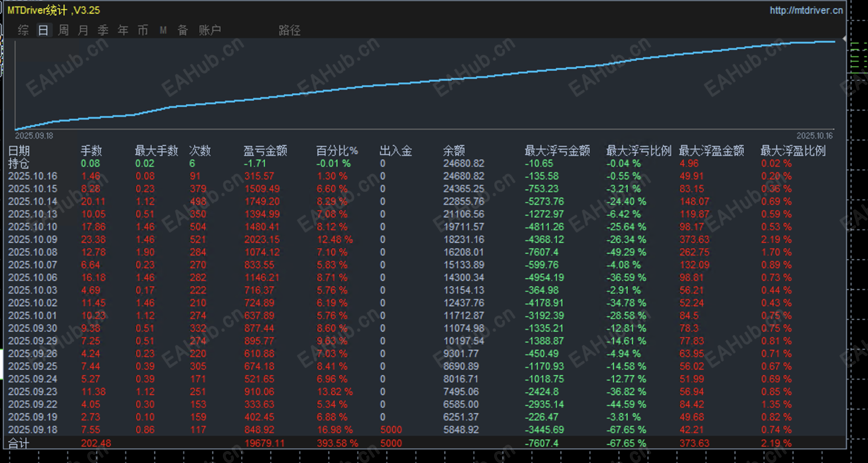This screenshot has width=868, height=463.
Task: Click the 出入金 column header
Action: tap(396, 151)
